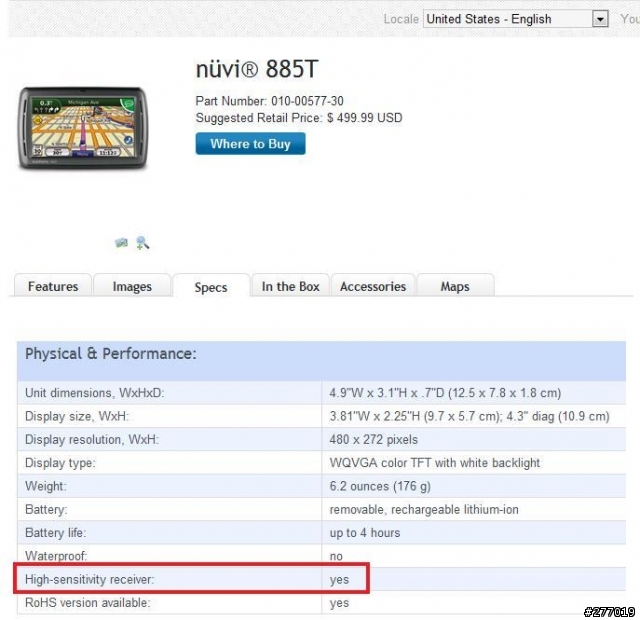The height and width of the screenshot is (620, 640).
Task: Click the magnifier zoom icon below product photo
Action: tap(142, 243)
